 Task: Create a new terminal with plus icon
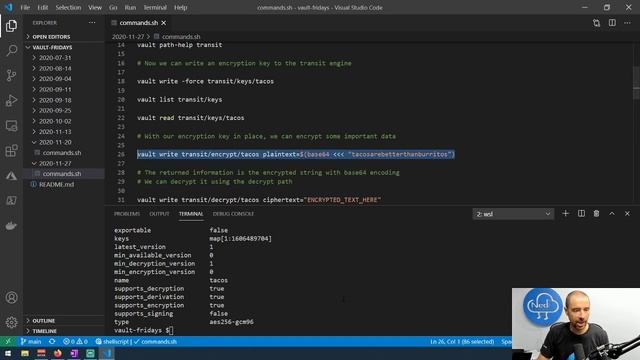tap(565, 213)
